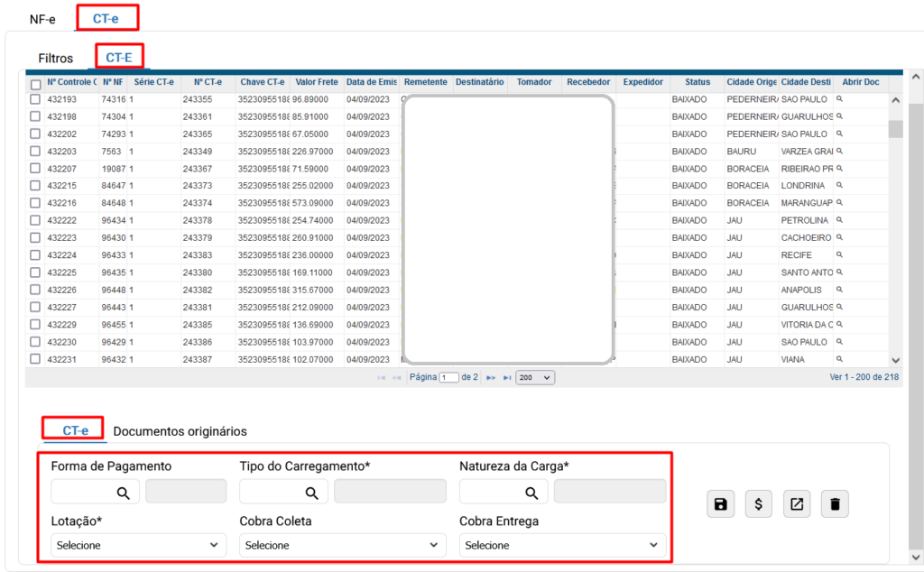This screenshot has height=572, width=924.
Task: Open the Documentos originários tab
Action: (x=180, y=431)
